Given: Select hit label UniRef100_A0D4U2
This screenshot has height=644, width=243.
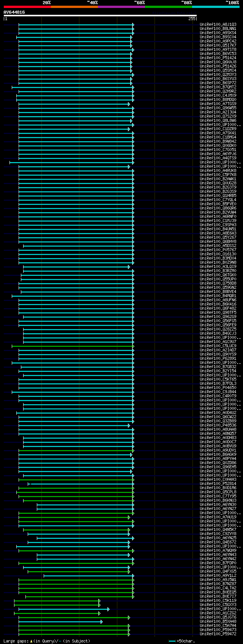Looking at the screenshot, I should (218, 413).
